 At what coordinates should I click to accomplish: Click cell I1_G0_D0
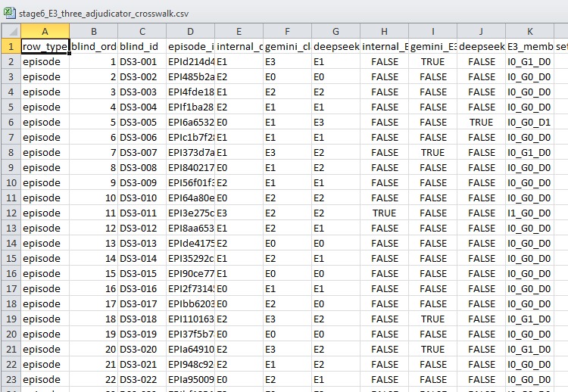530,213
